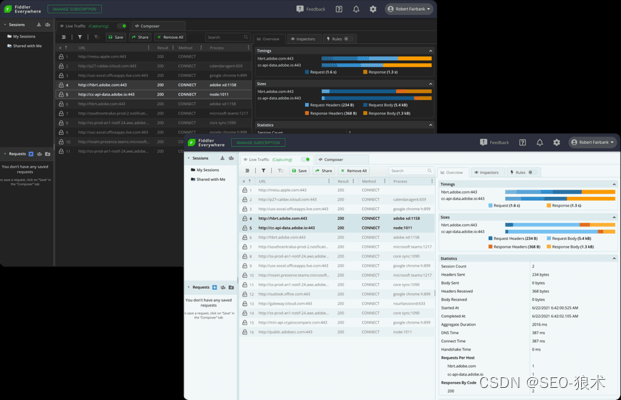Click Remove All button in dark window
The width and height of the screenshot is (621, 400).
[x=170, y=37]
